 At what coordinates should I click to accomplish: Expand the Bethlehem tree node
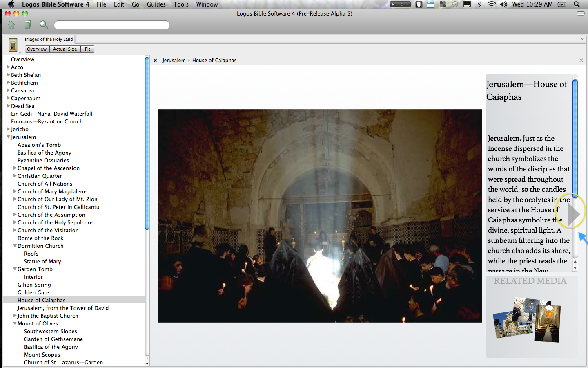click(8, 83)
